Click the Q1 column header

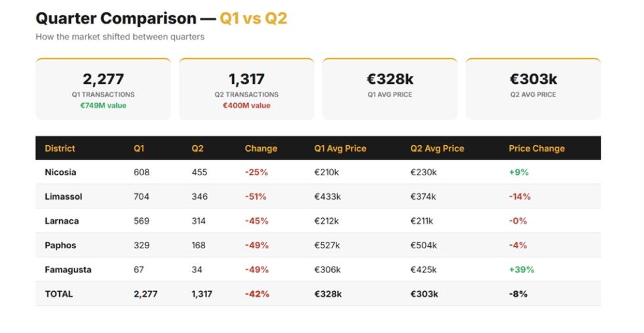click(139, 148)
